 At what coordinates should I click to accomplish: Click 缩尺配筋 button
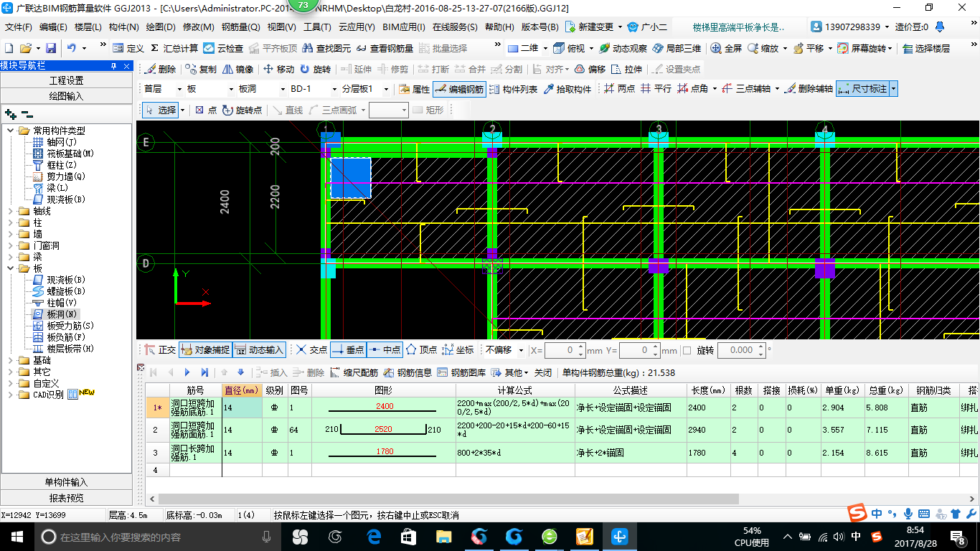click(354, 372)
